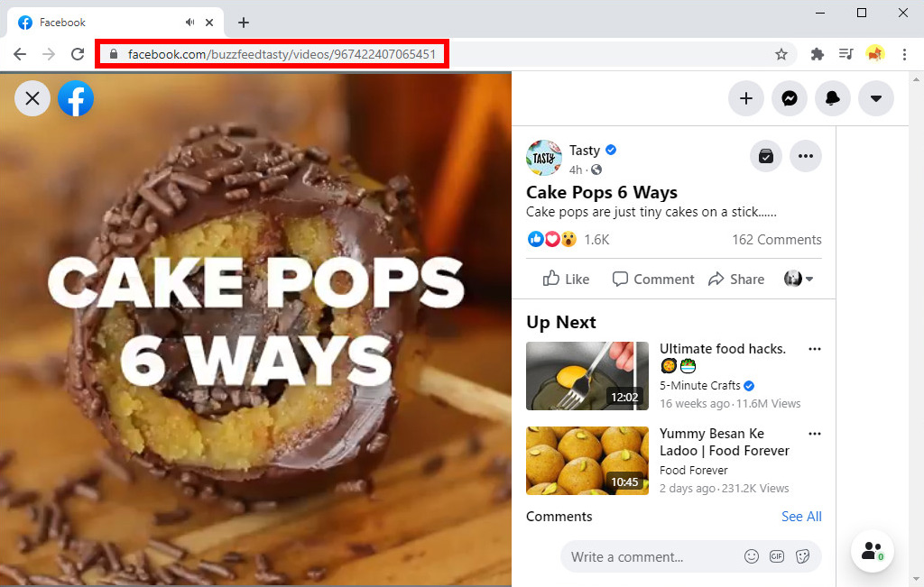Image resolution: width=924 pixels, height=587 pixels.
Task: Open the commenting identity selector beside Share
Action: point(798,279)
